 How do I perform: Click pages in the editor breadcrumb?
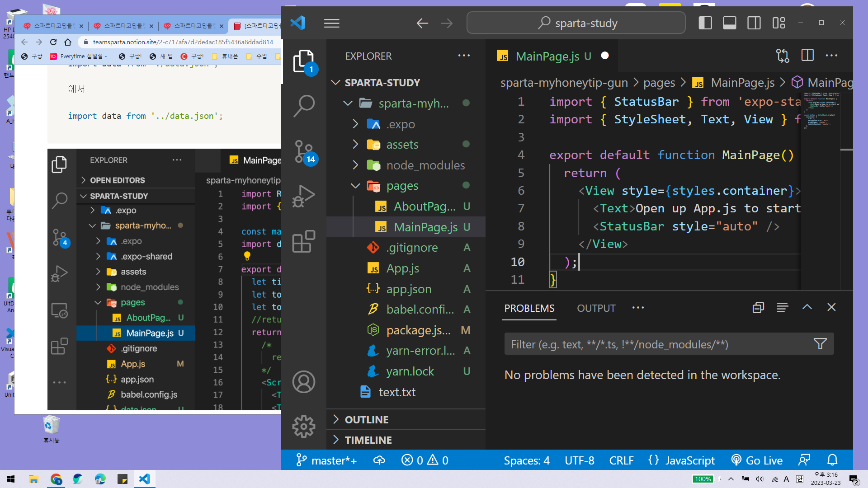659,83
